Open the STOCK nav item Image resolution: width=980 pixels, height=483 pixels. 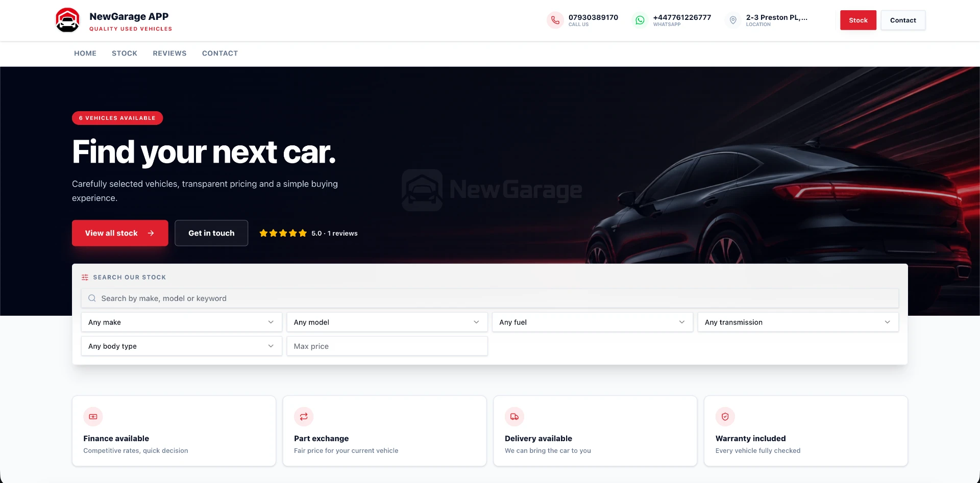(125, 54)
